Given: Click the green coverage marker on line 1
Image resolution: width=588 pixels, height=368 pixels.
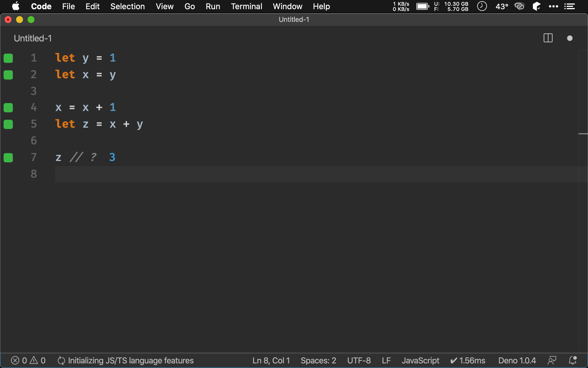Looking at the screenshot, I should (8, 58).
